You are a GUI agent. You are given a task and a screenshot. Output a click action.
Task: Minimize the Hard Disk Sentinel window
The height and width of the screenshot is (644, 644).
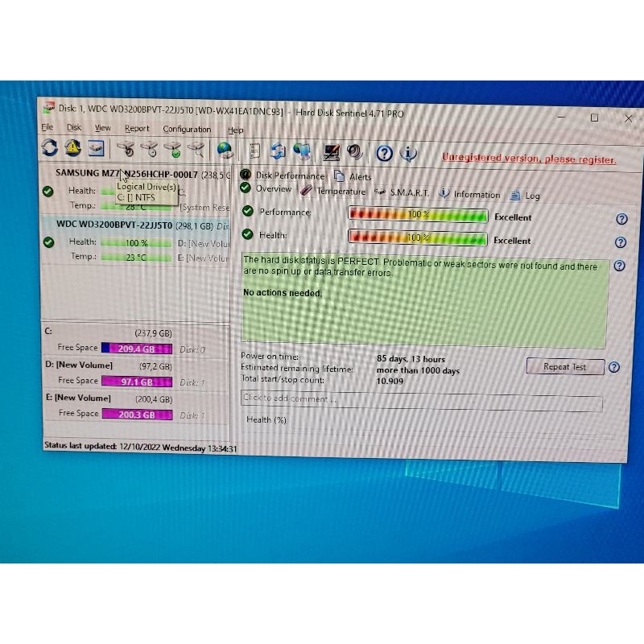(x=561, y=117)
